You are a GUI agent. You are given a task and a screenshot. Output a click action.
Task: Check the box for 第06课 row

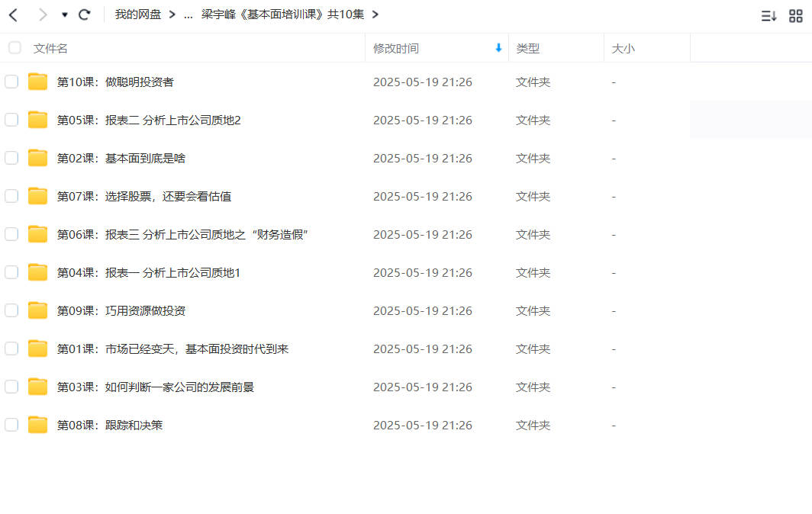(11, 234)
